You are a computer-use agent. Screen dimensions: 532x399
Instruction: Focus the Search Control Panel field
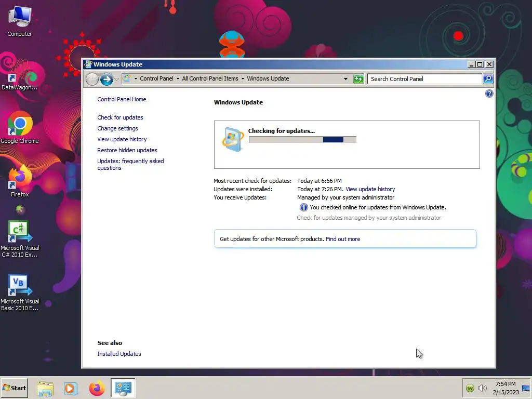424,79
